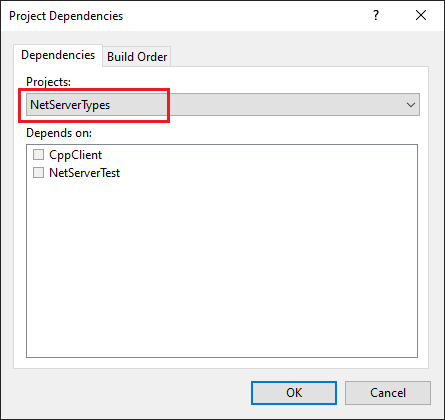Image resolution: width=445 pixels, height=420 pixels.
Task: Expand the project list showing NetServerTypes
Action: pyautogui.click(x=223, y=105)
